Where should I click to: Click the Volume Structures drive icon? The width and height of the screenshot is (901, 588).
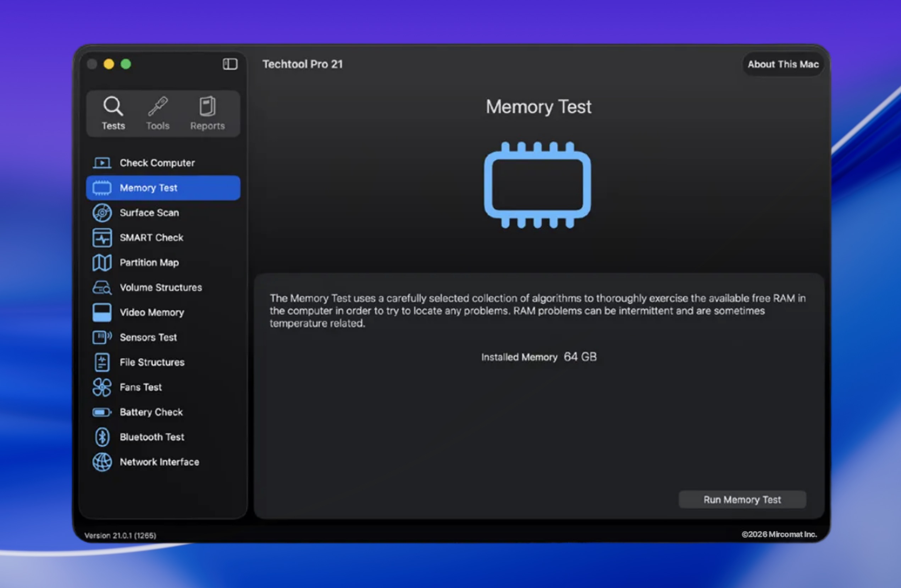[102, 288]
